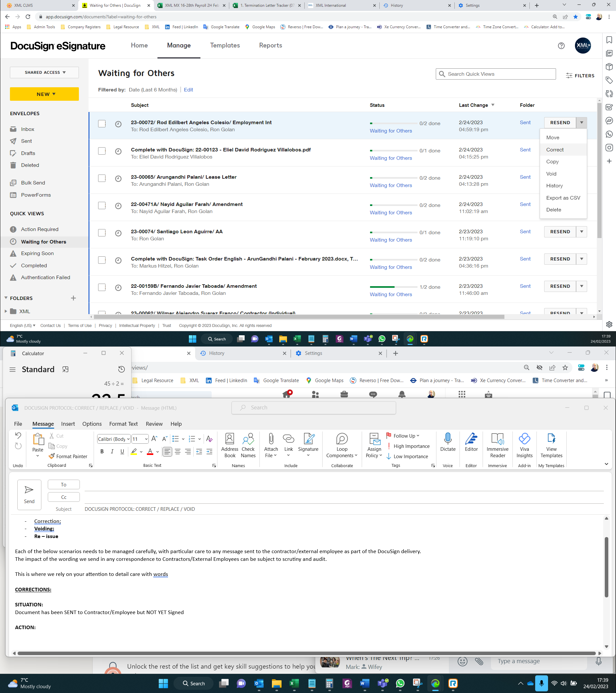
Task: Choose Correct from the envelope context menu
Action: coord(555,150)
